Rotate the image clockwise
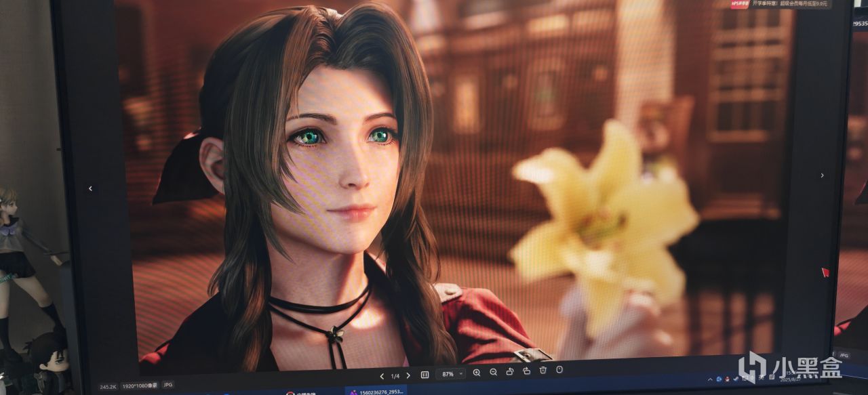Screen dimensions: 868x395 [526, 371]
